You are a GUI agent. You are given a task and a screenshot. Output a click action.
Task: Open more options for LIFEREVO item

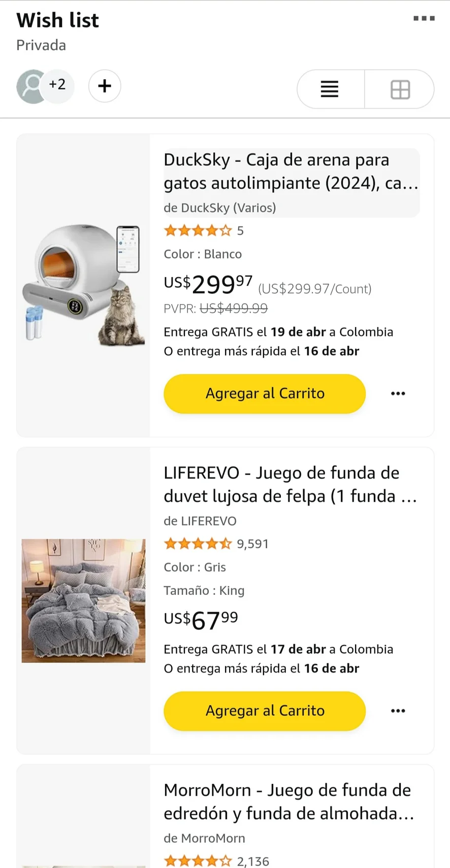[x=398, y=711]
